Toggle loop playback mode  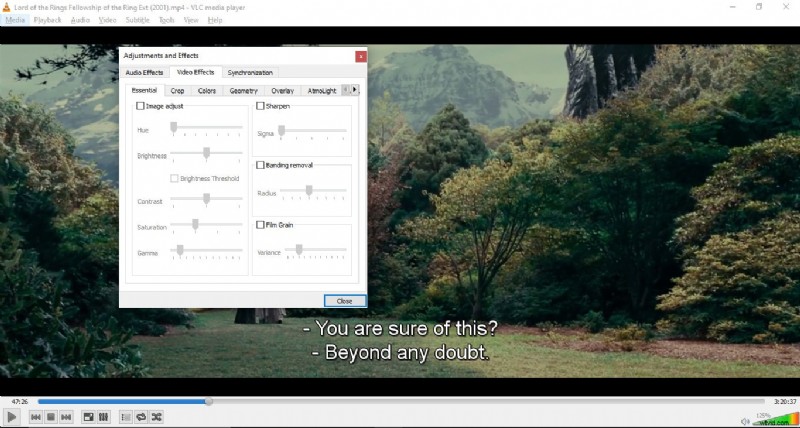[x=141, y=416]
